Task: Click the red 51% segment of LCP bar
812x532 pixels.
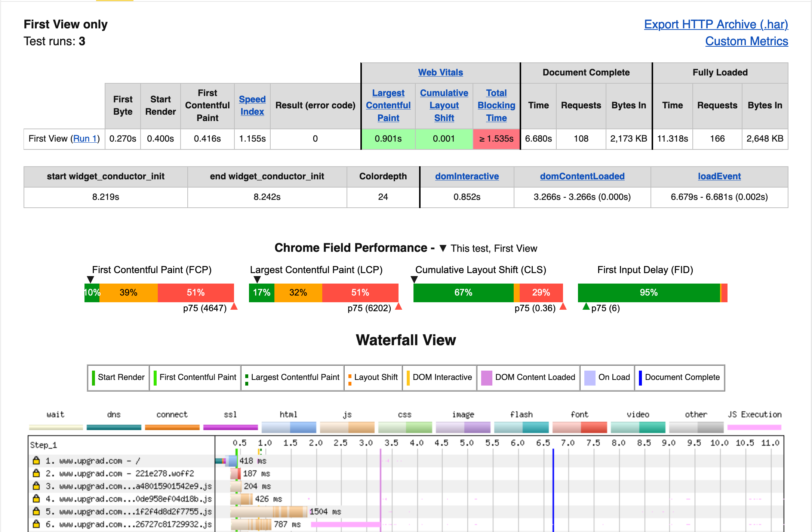Action: click(x=360, y=293)
